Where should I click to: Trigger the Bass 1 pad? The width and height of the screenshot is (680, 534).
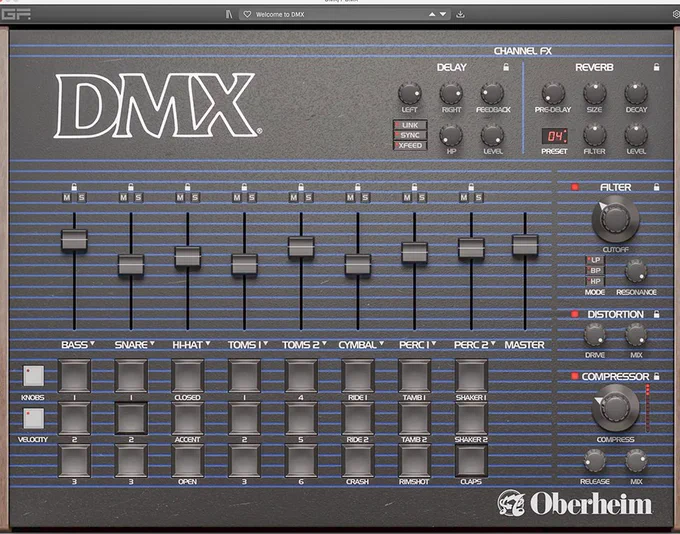point(74,376)
